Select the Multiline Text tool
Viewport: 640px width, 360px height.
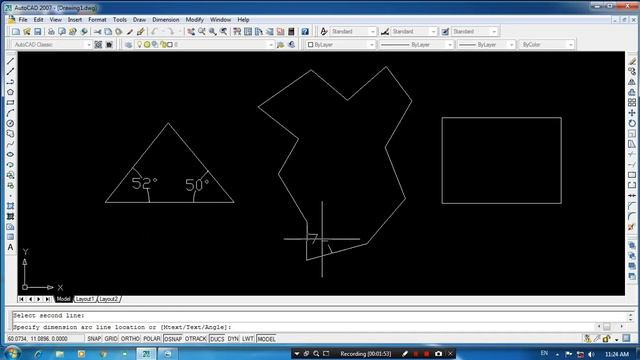click(11, 247)
